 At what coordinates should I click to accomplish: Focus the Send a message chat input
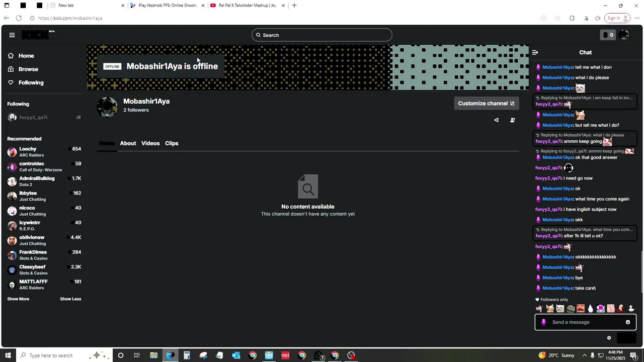click(x=586, y=322)
